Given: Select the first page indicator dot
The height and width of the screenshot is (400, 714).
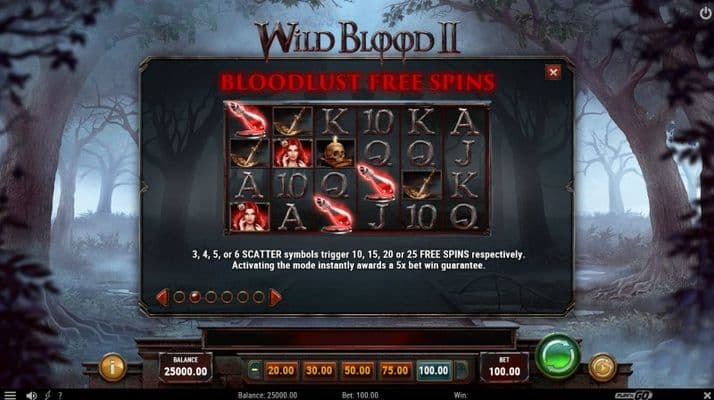Looking at the screenshot, I should tap(179, 297).
